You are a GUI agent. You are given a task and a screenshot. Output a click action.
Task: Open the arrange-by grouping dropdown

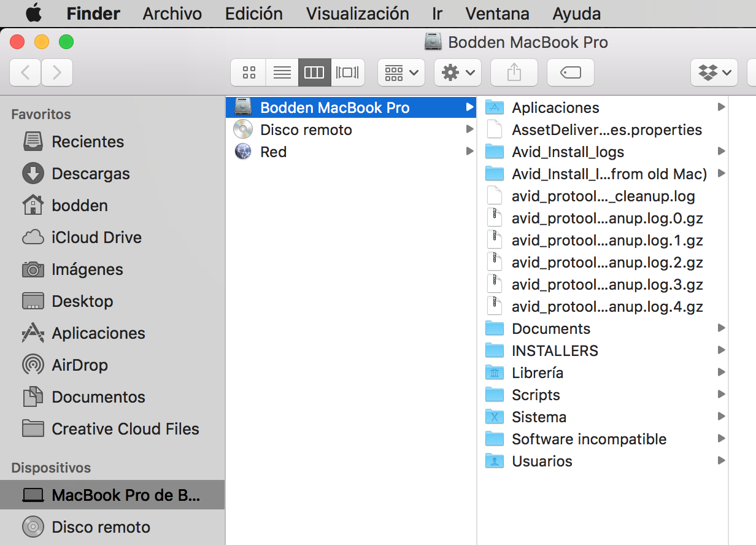click(x=401, y=72)
